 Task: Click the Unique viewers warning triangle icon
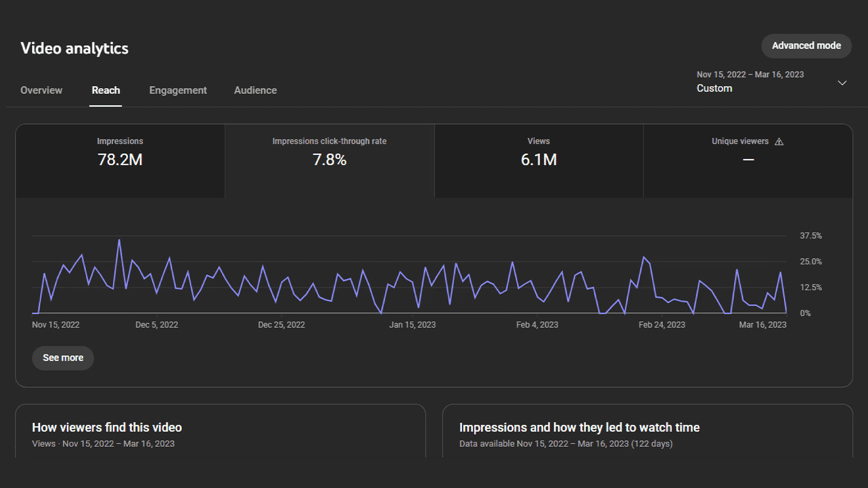[779, 142]
